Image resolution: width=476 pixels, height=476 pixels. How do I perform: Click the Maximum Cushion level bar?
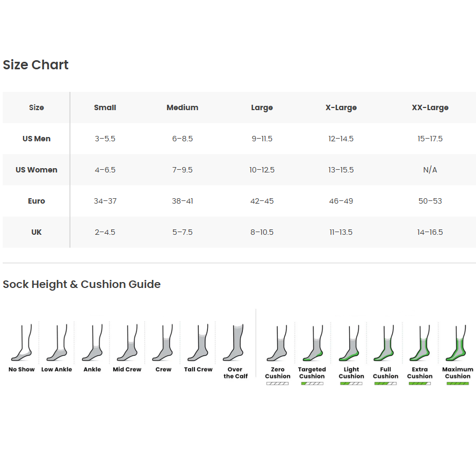(x=457, y=384)
